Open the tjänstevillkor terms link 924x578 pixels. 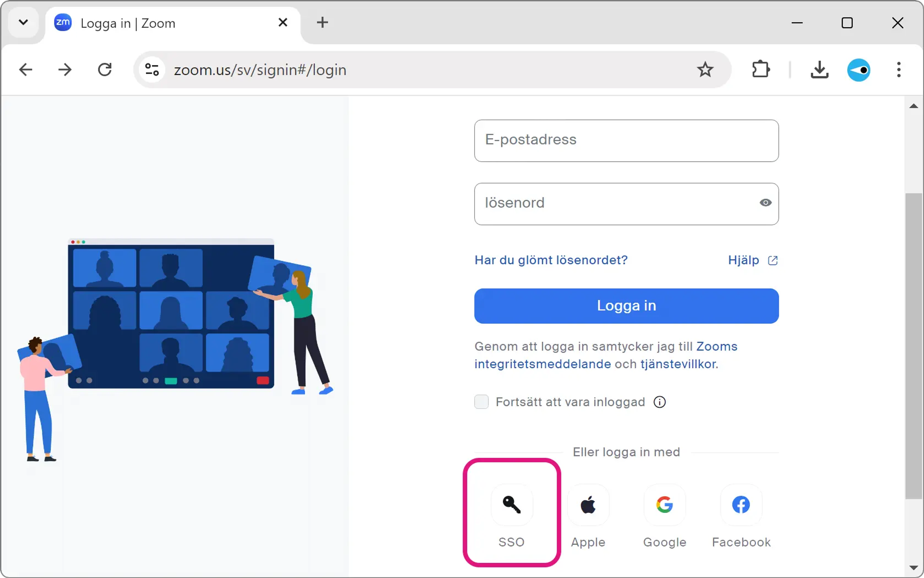[678, 364]
